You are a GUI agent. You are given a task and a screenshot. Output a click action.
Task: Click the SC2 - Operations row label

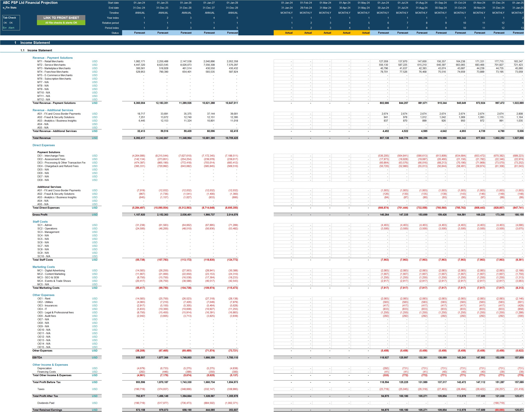47,229
